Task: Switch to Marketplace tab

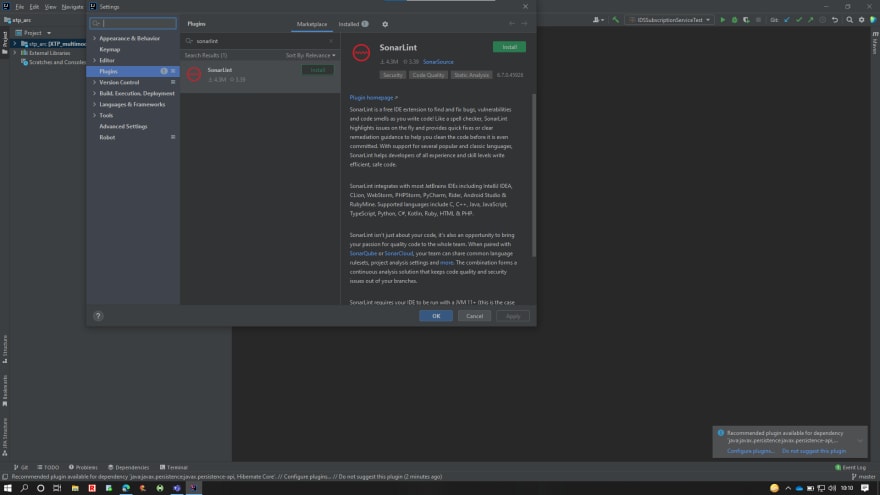Action: (311, 24)
